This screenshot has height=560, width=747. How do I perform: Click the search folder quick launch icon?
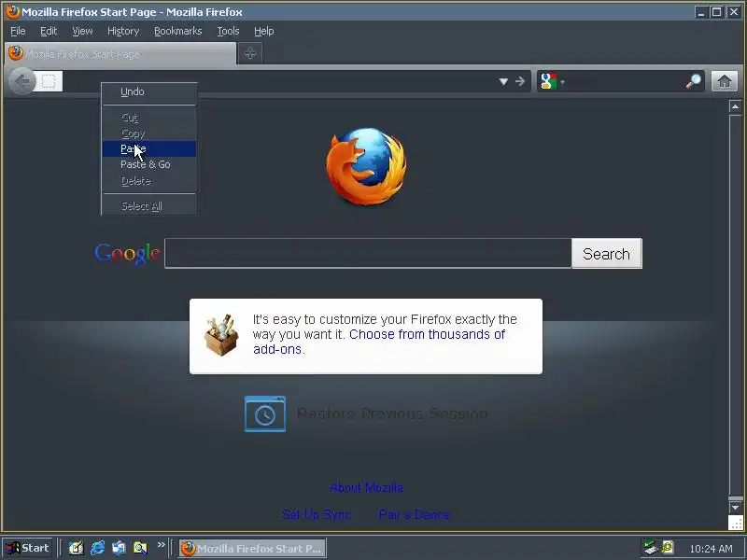(140, 548)
